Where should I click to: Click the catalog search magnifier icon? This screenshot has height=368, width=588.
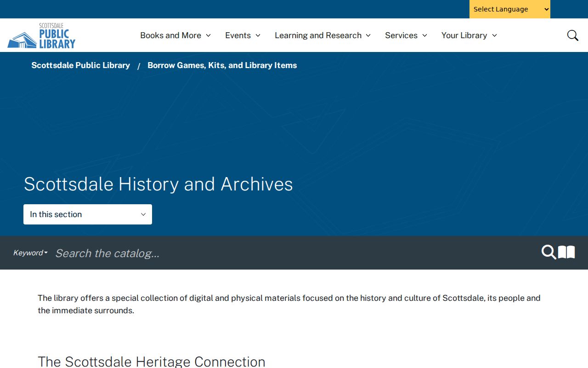pos(548,252)
